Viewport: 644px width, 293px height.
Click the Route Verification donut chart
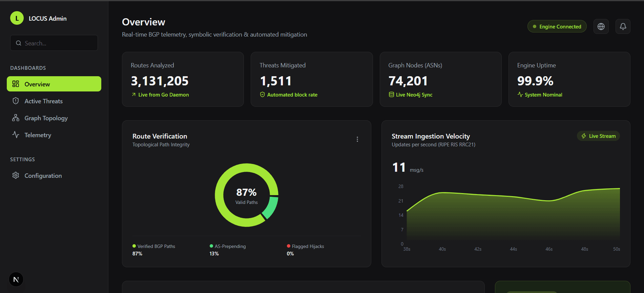(247, 195)
